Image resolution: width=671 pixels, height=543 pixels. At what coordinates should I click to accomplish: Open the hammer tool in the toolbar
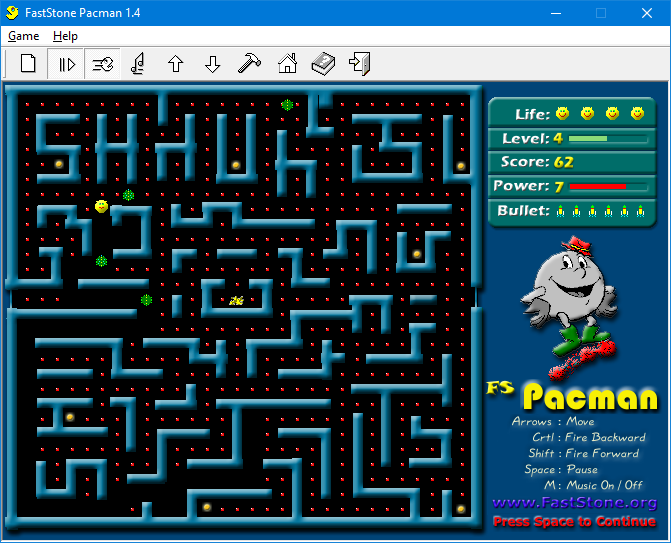pos(249,64)
